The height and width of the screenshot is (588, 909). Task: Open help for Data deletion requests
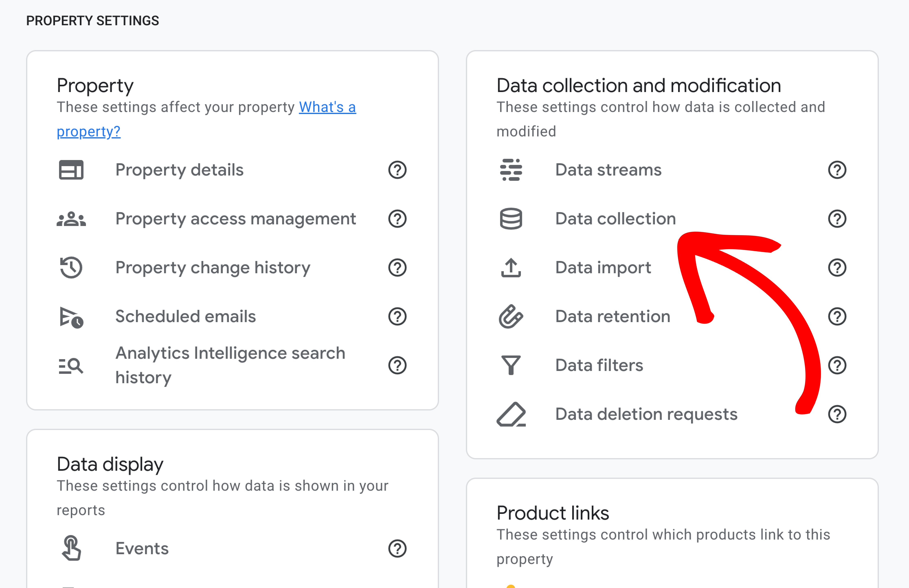(837, 414)
